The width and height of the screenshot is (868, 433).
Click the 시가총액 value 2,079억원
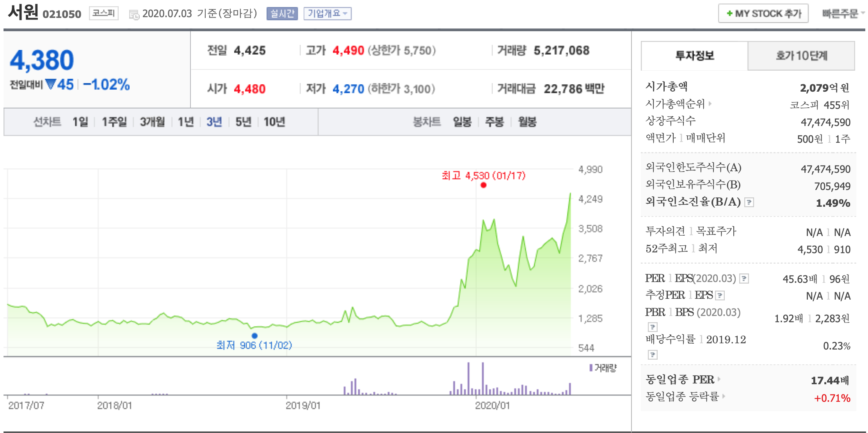point(825,88)
